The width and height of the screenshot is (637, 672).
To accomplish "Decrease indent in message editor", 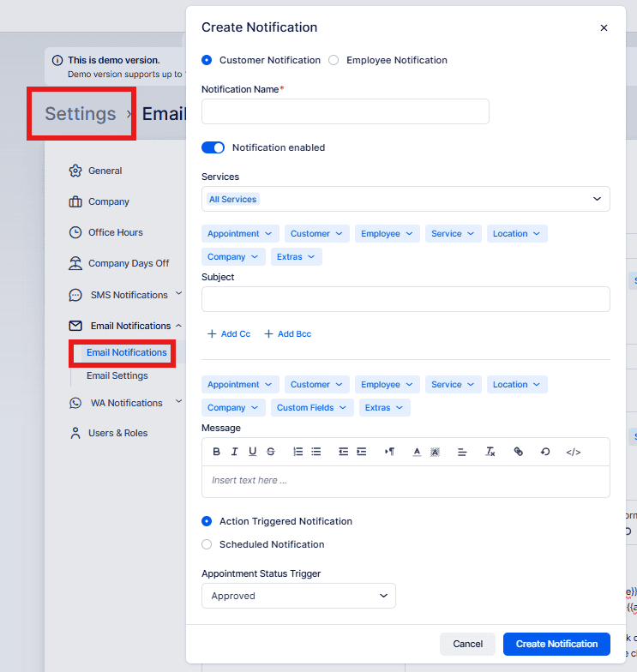I will 343,452.
